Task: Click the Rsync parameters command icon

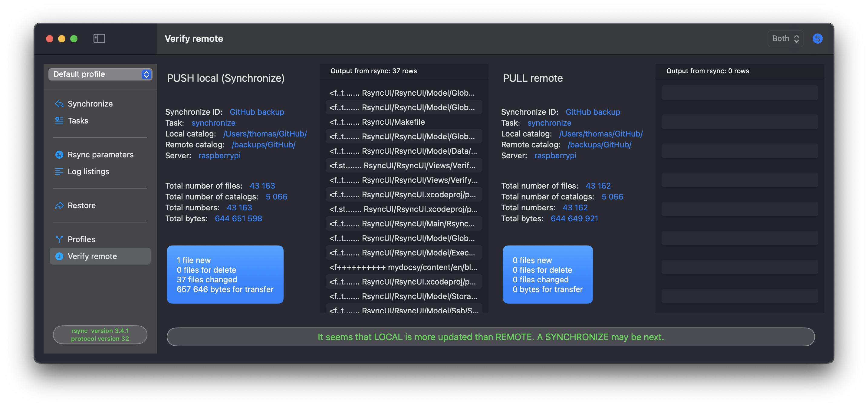Action: click(x=59, y=154)
